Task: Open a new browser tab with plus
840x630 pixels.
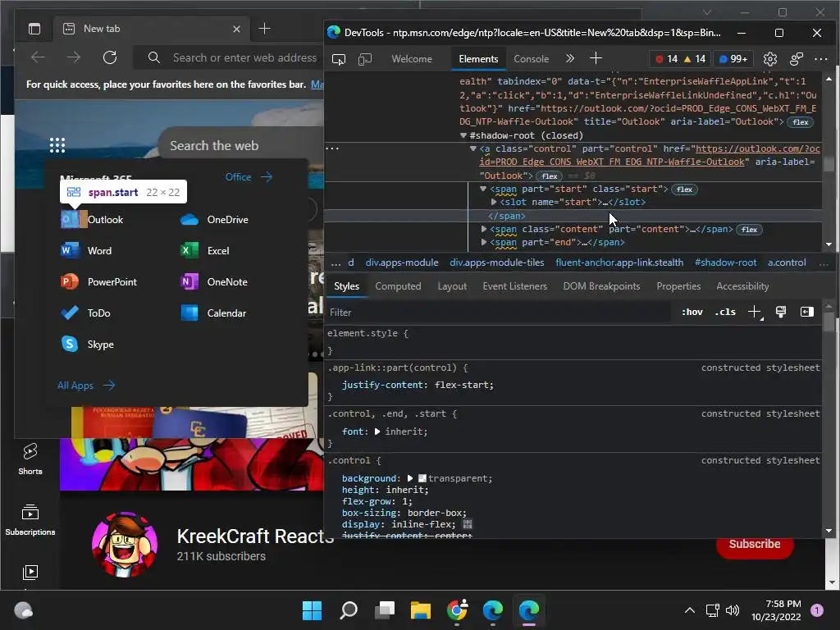Action: click(264, 29)
